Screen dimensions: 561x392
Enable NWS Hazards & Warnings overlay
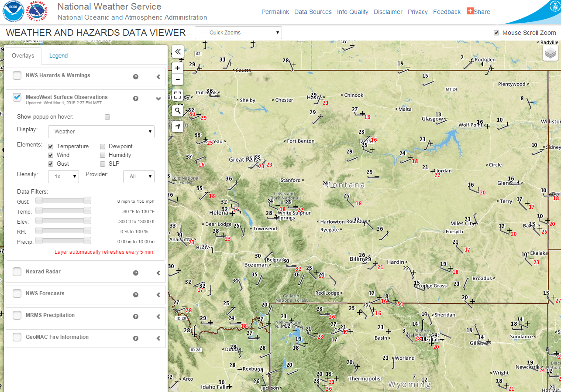pyautogui.click(x=17, y=75)
